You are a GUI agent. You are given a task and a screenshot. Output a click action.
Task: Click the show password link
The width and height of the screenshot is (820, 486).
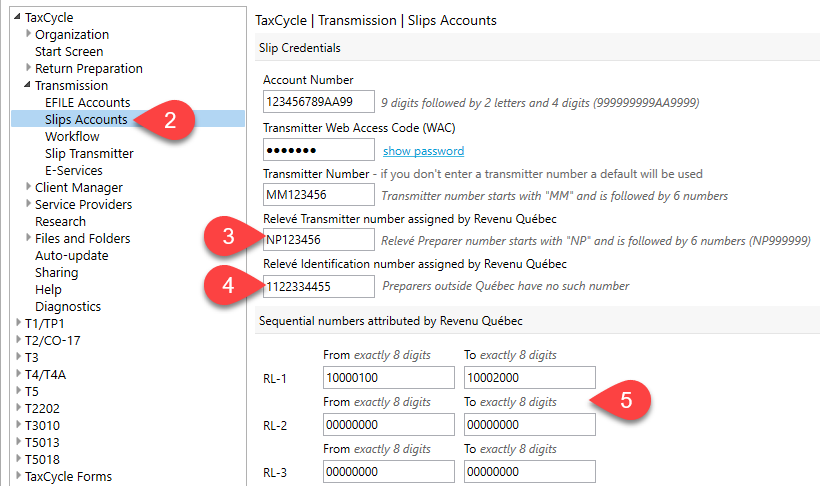coord(424,151)
